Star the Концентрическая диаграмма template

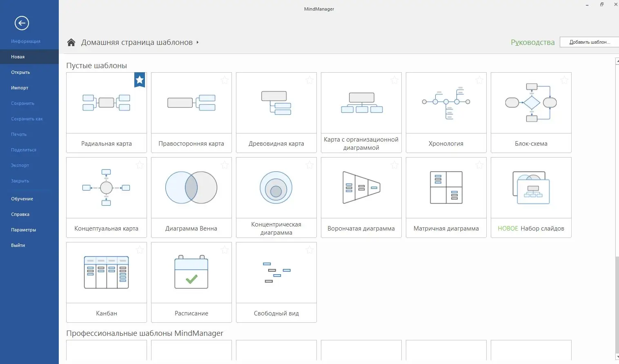(309, 165)
